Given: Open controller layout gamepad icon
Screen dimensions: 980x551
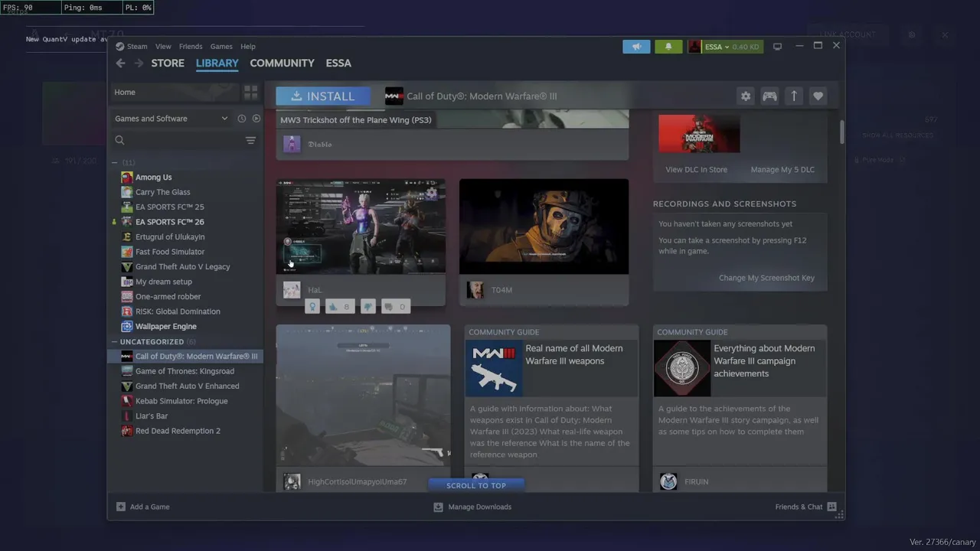Looking at the screenshot, I should 769,96.
